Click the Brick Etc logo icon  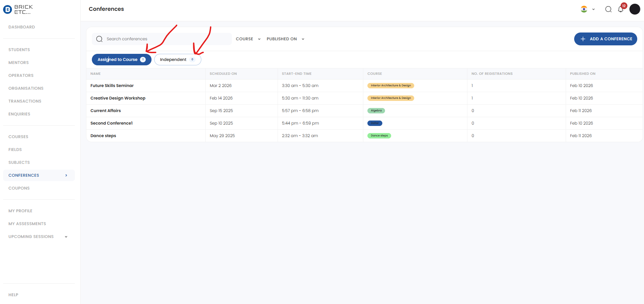click(x=7, y=10)
